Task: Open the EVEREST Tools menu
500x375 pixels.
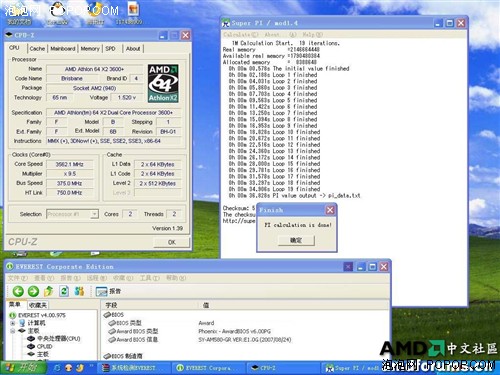Action: [x=149, y=278]
